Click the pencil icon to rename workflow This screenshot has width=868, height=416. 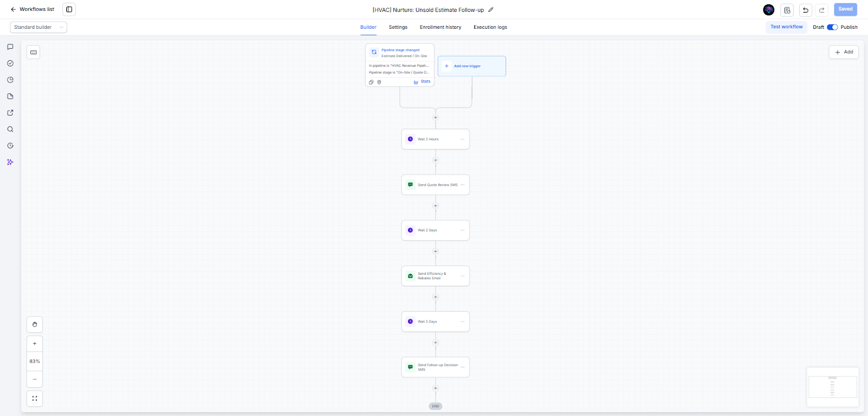tap(491, 10)
